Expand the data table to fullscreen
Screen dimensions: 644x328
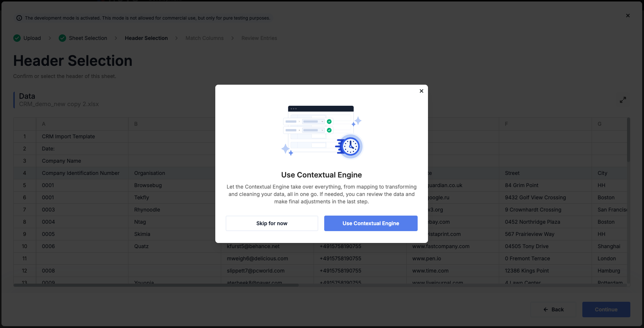[623, 100]
